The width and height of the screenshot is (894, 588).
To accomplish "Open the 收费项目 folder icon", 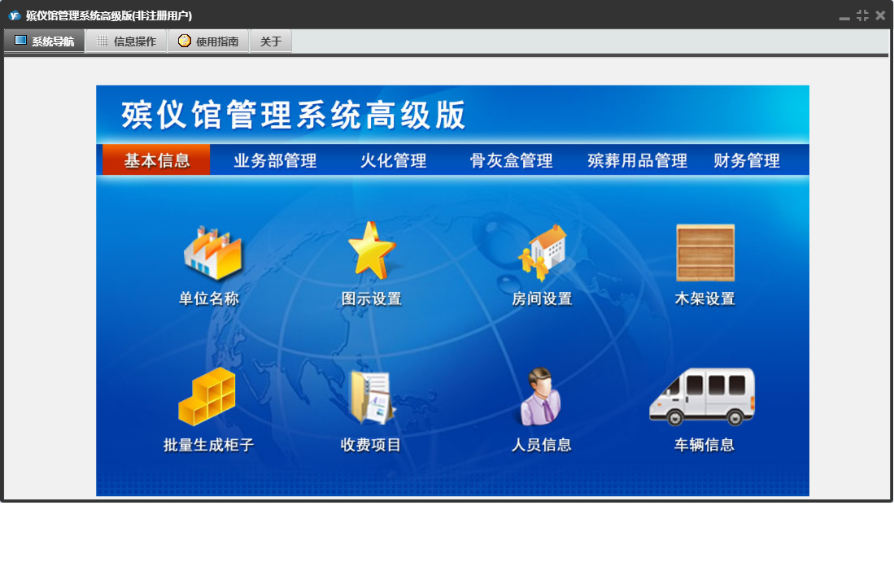I will point(371,397).
